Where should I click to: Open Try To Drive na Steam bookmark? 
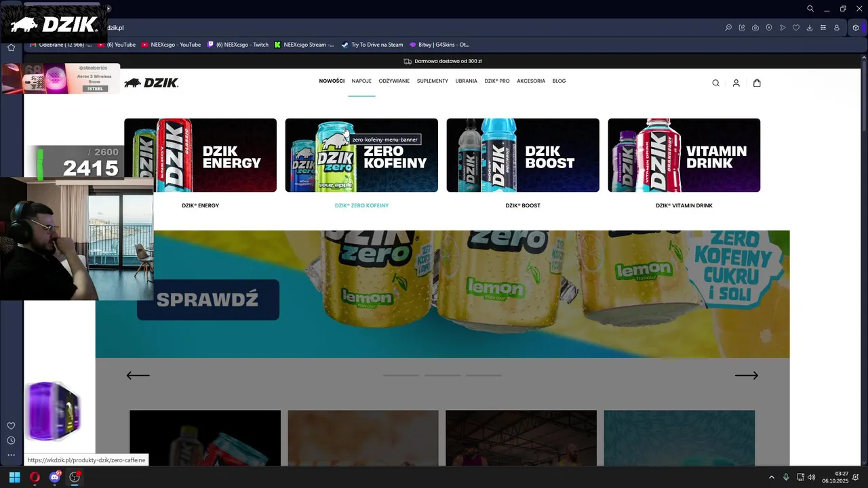(x=372, y=45)
